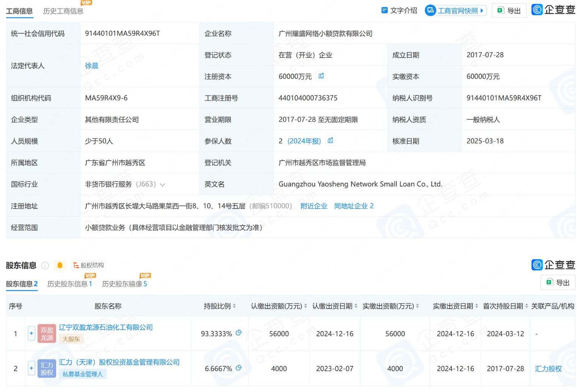Open 同地址企业 2 link
Screen dimensions: 577x392
[x=354, y=206]
